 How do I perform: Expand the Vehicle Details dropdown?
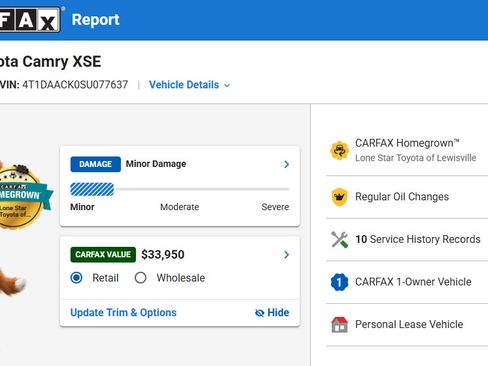coord(189,85)
